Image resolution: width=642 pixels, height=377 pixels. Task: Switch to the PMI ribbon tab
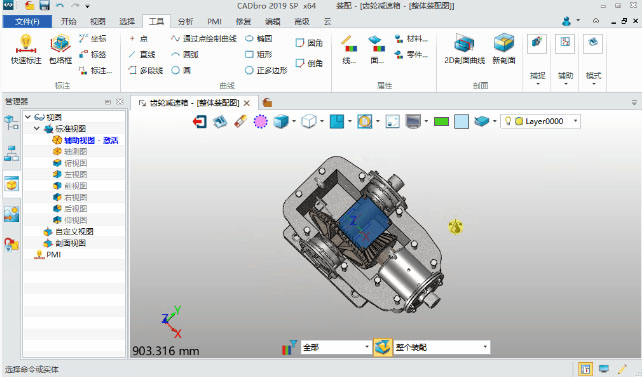(214, 21)
